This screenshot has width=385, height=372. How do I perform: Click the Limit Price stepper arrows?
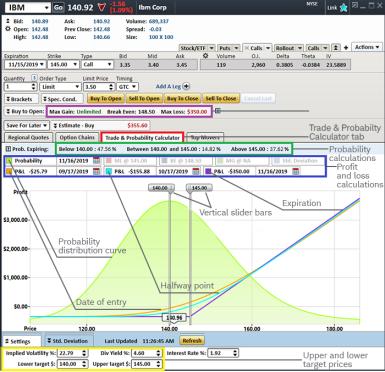tap(111, 87)
